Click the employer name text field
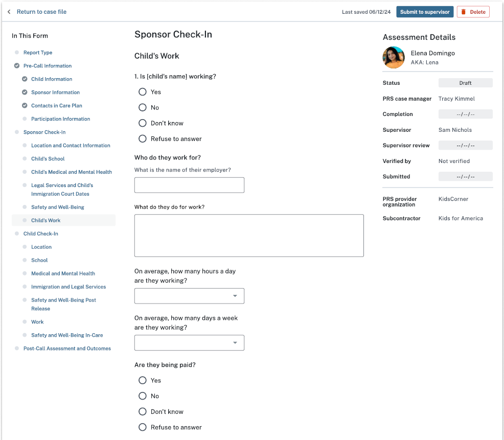 tap(189, 185)
